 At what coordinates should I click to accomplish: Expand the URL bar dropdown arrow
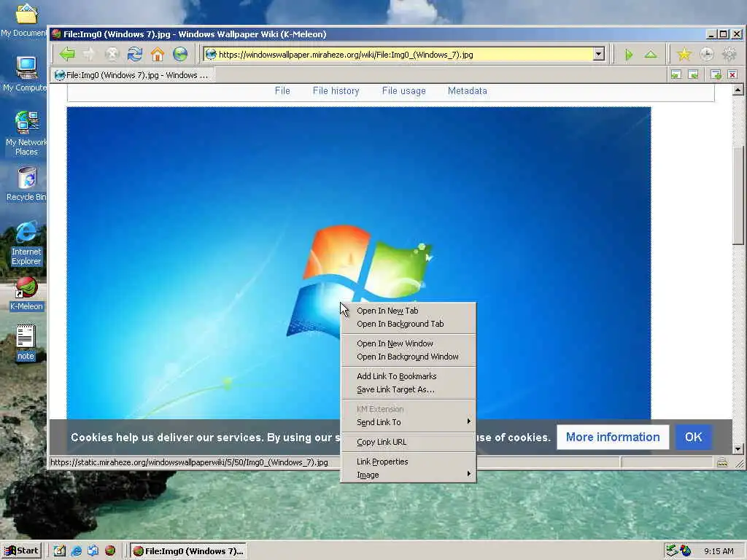[x=599, y=54]
